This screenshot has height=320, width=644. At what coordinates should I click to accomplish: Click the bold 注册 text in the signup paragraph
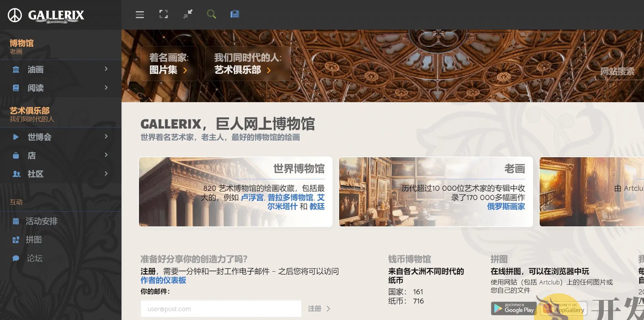point(148,271)
